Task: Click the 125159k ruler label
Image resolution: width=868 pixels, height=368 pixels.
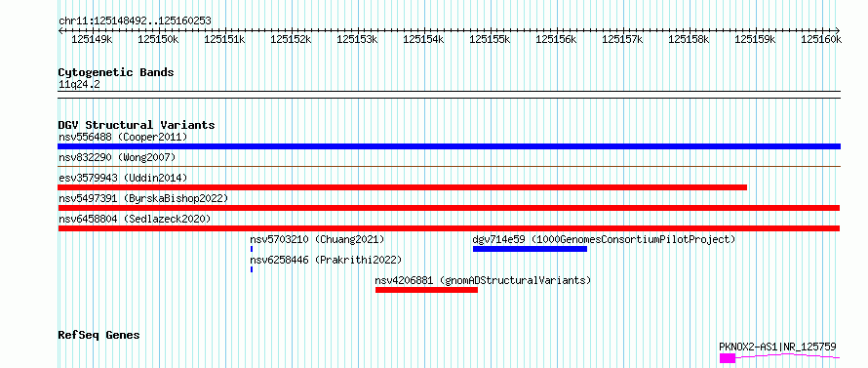Action: [756, 39]
